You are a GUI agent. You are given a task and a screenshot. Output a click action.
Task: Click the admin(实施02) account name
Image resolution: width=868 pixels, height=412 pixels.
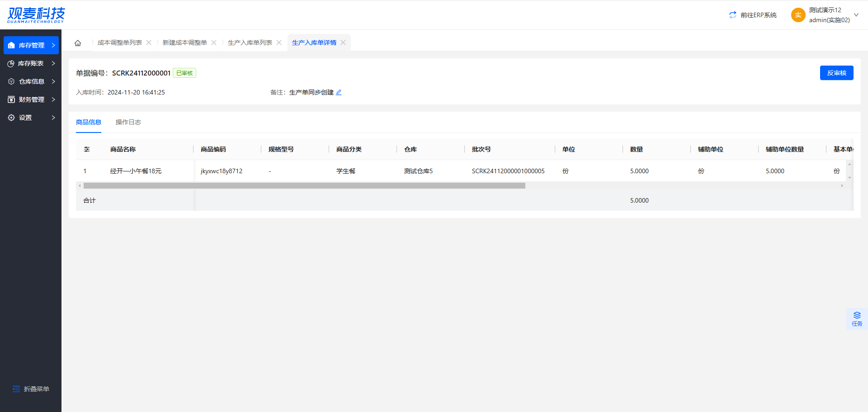point(830,20)
